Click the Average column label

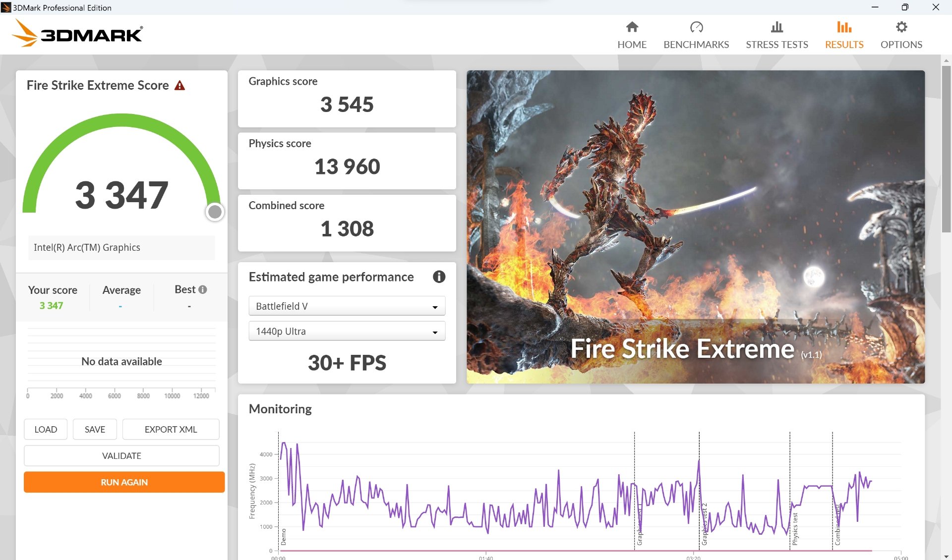(x=121, y=290)
